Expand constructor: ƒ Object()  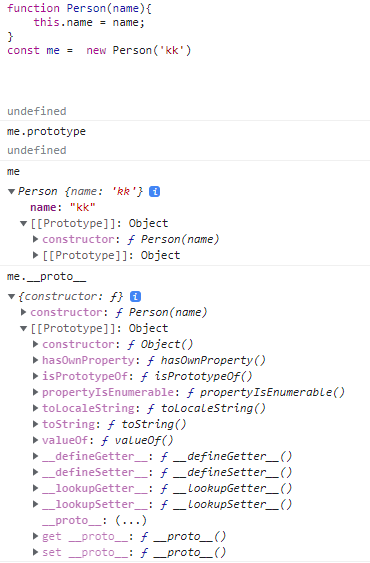coord(35,344)
